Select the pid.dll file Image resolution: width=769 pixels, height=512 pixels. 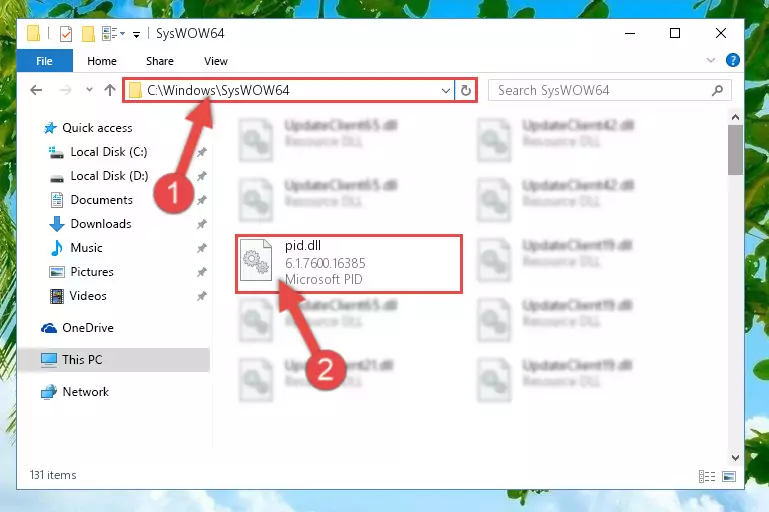[349, 264]
